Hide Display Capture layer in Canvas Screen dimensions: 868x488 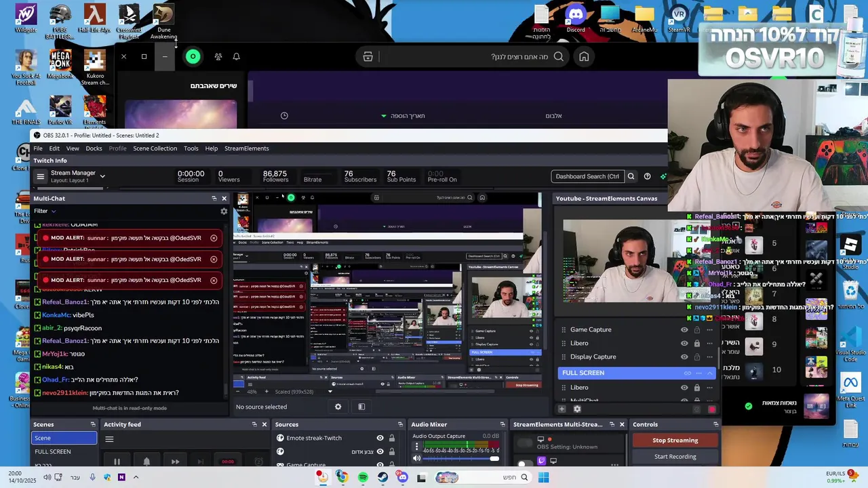tap(684, 357)
